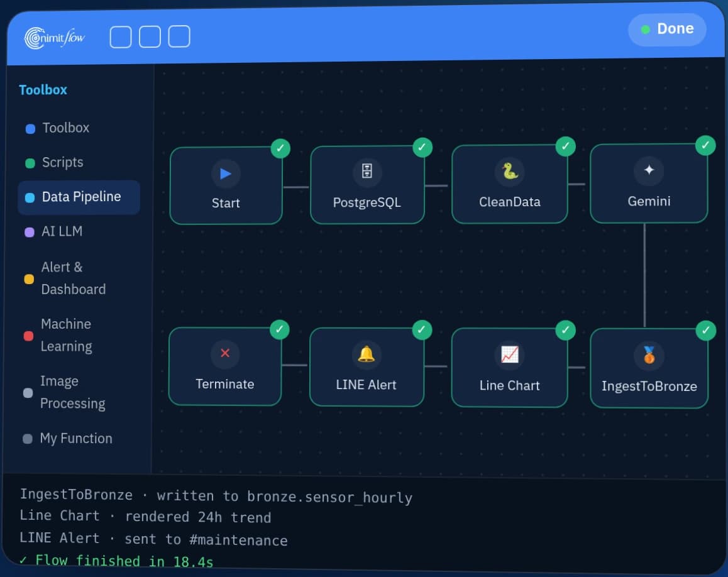Open the Image Processing category

[x=77, y=392]
